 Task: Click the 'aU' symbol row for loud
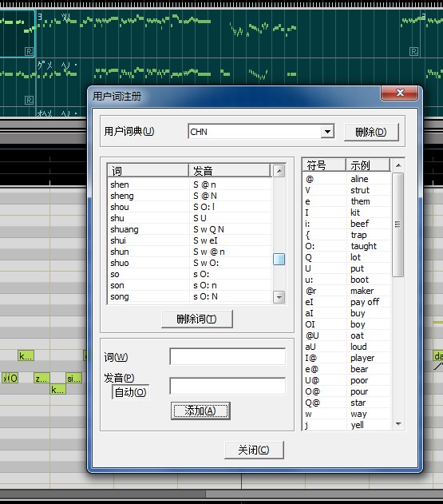coord(347,347)
